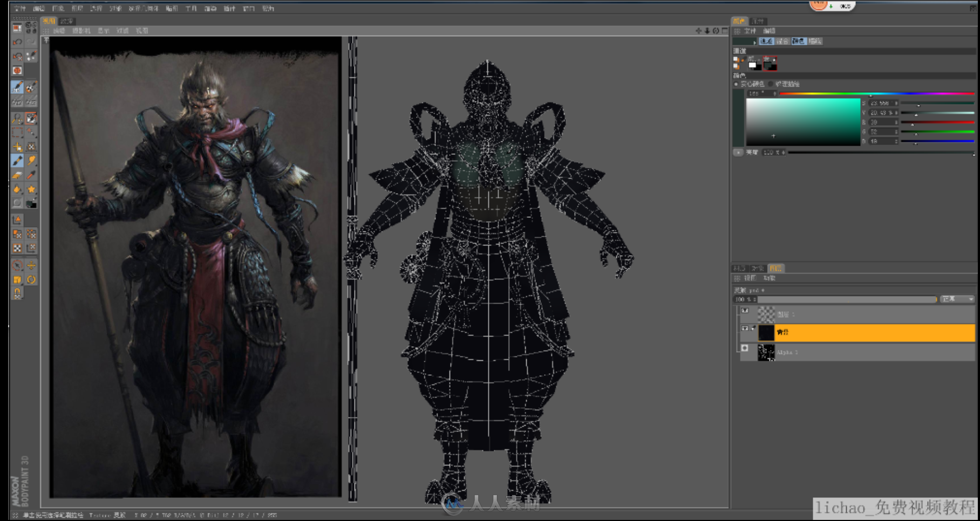Click the red circle icon in left toolbar

17,71
